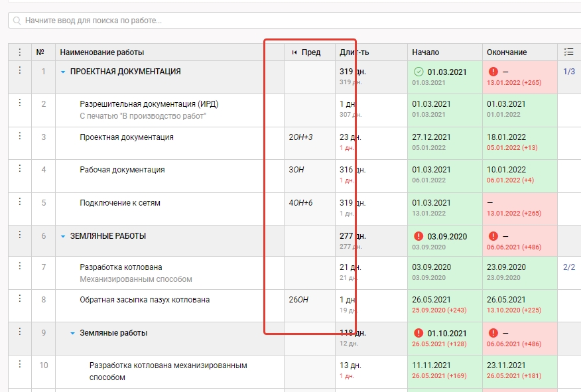Viewport: 581px width, 392px height.
Task: Click the Пред column header
Action: tap(310, 52)
